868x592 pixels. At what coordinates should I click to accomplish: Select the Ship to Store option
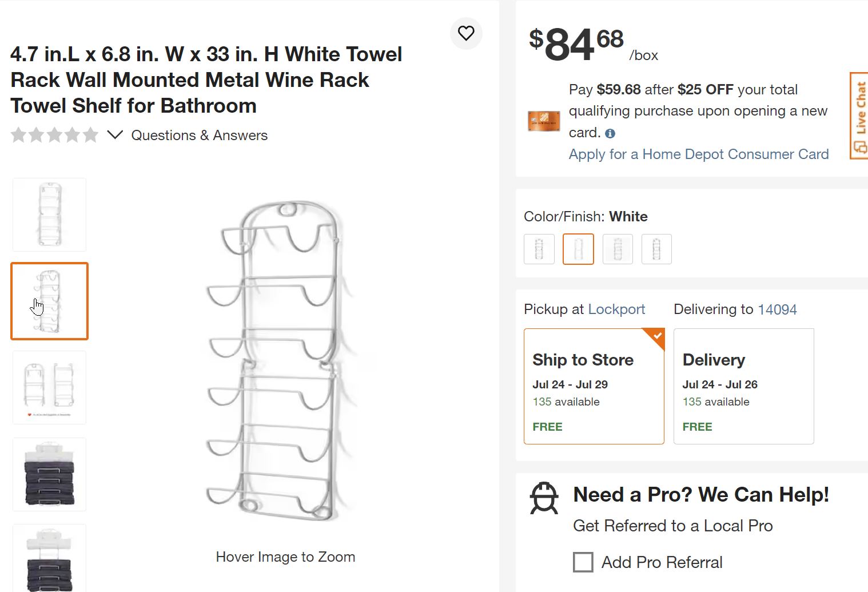coord(594,386)
